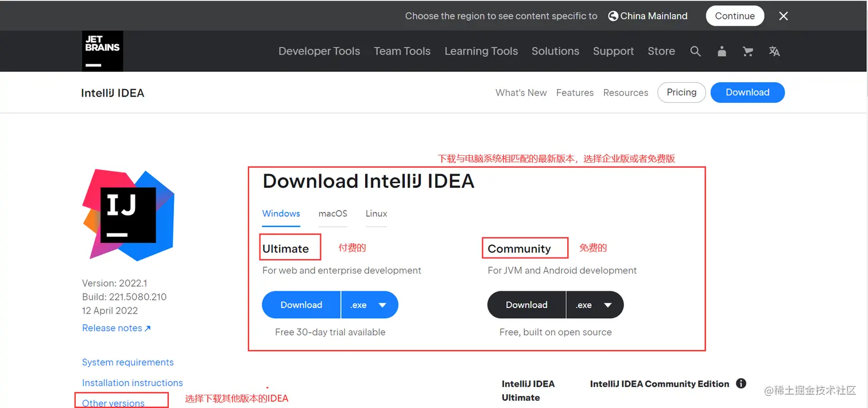
Task: Switch to the macOS tab
Action: click(333, 213)
